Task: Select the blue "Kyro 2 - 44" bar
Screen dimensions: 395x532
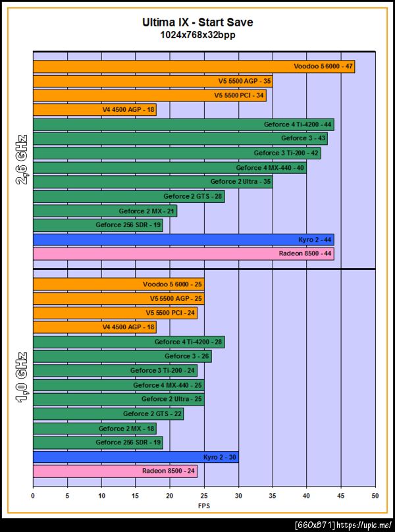Action: click(184, 240)
